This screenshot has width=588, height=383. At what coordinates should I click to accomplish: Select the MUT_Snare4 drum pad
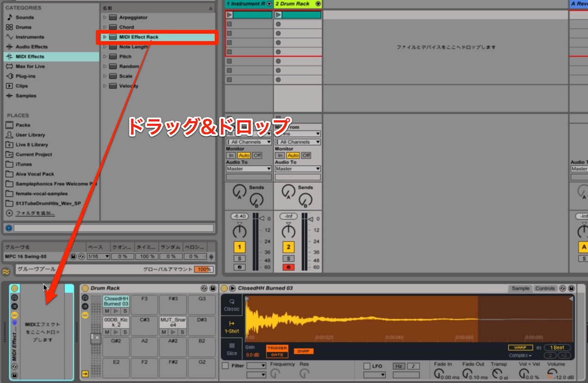[172, 322]
